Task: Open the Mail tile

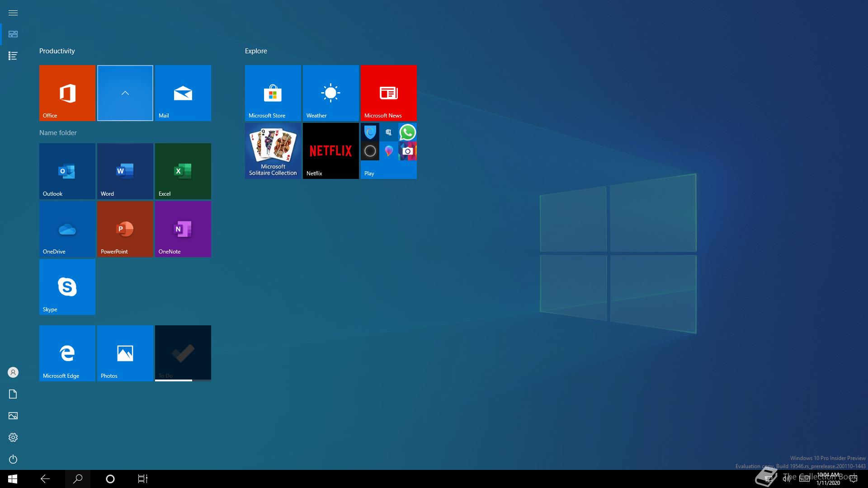Action: click(183, 93)
